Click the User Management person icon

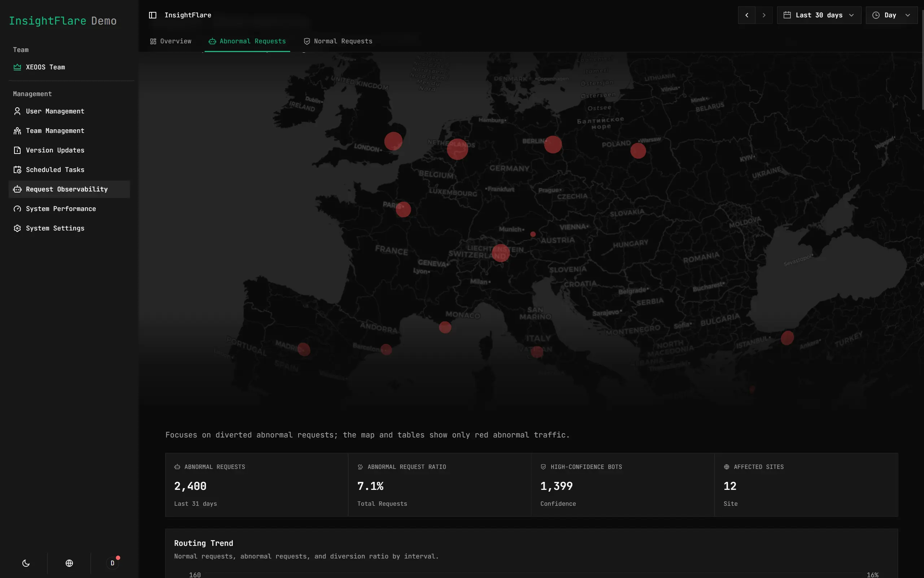click(x=17, y=111)
